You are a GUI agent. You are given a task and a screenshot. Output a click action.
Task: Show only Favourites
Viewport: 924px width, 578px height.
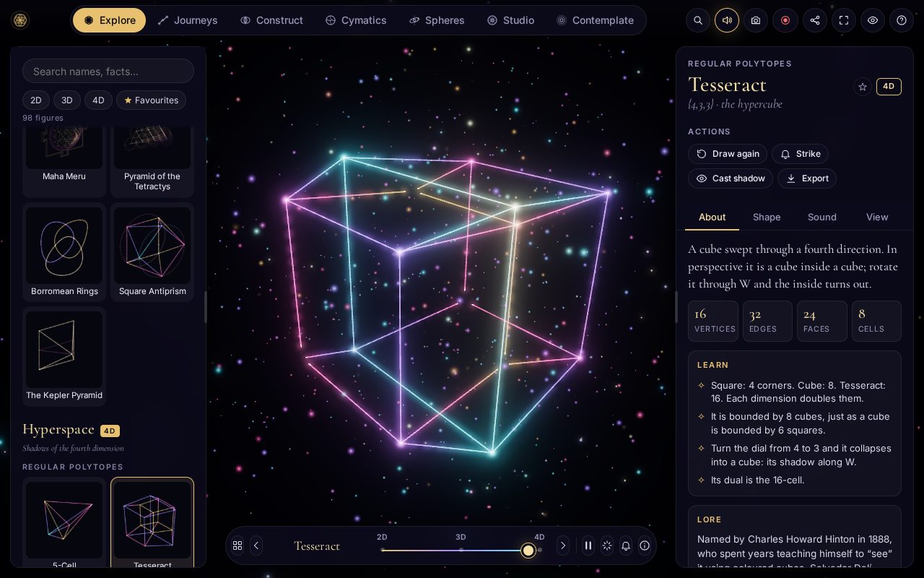pyautogui.click(x=152, y=100)
